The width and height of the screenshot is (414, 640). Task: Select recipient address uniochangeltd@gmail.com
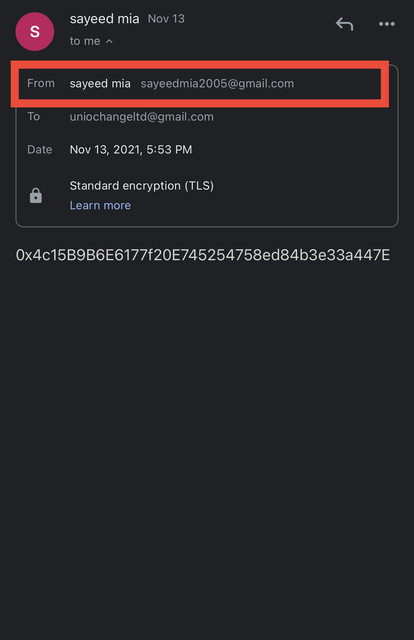click(x=141, y=117)
